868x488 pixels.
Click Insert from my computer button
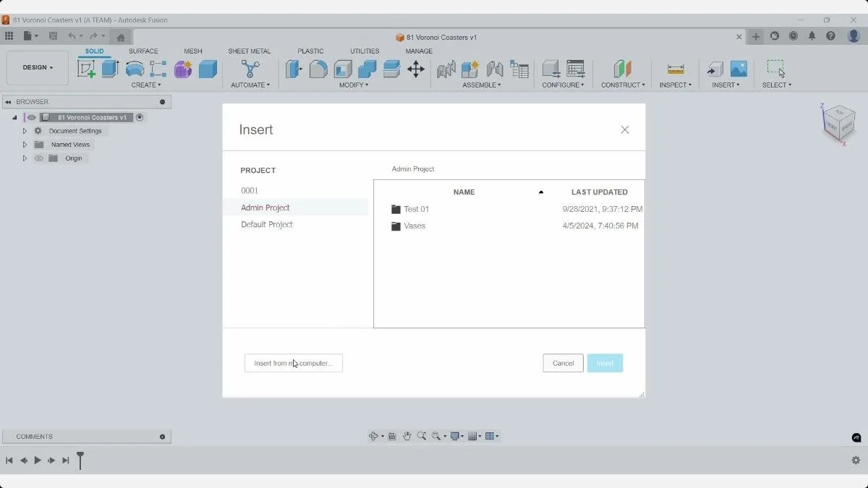pos(294,363)
